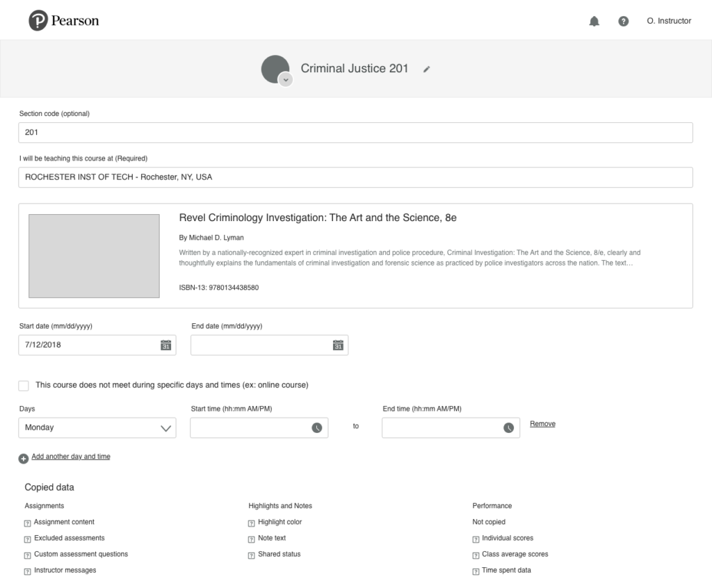Expand the Days dropdown showing Monday
This screenshot has width=712, height=588.
[x=97, y=427]
